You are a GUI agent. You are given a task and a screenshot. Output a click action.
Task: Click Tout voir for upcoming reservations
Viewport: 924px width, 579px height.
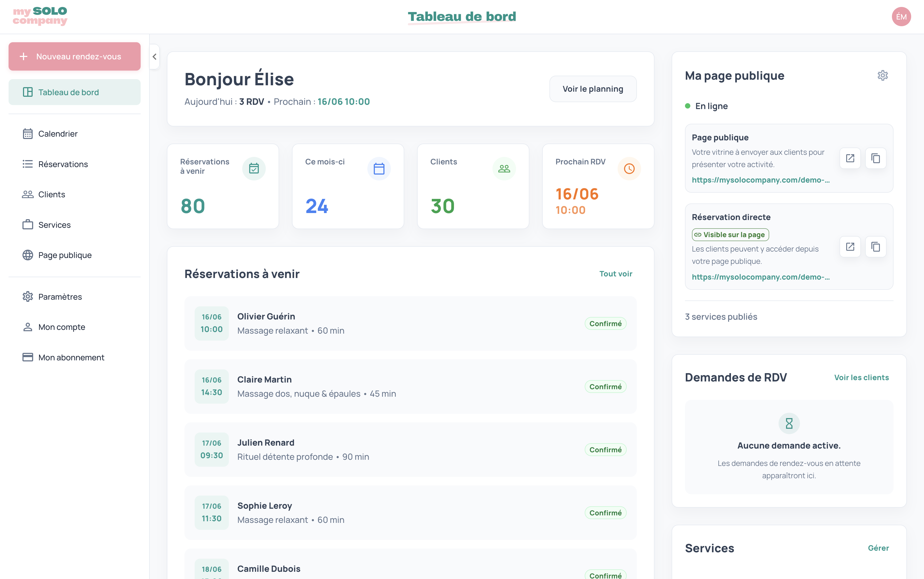tap(615, 274)
